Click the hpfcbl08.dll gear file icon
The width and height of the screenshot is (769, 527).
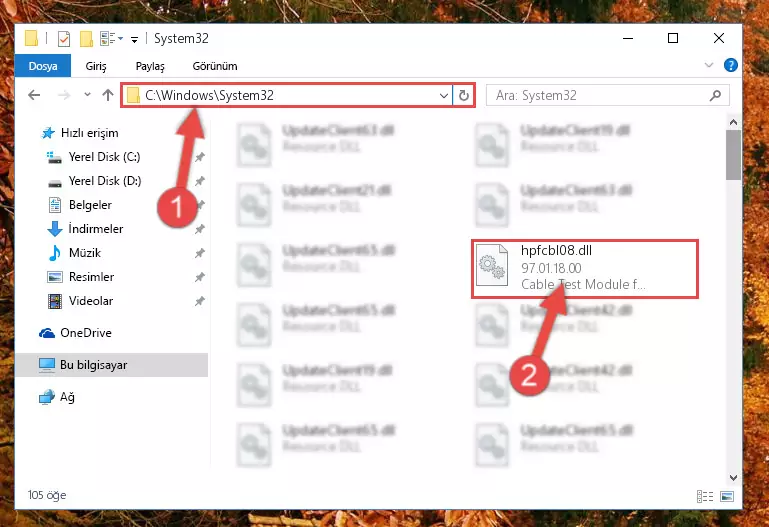pos(492,265)
